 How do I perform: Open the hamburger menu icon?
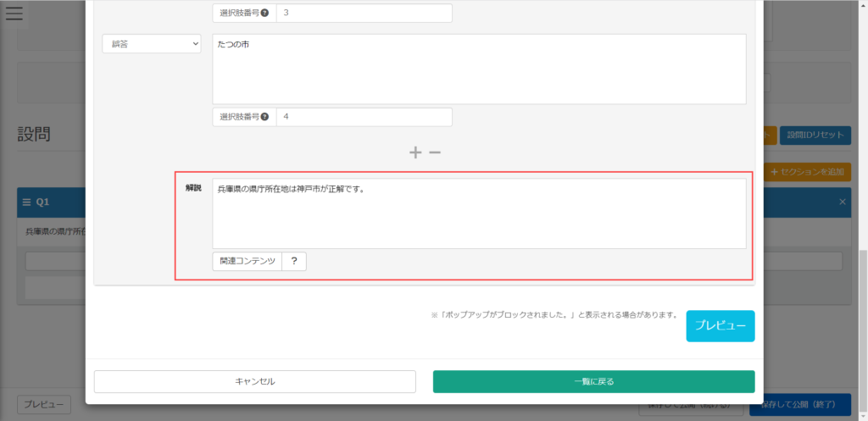(14, 13)
